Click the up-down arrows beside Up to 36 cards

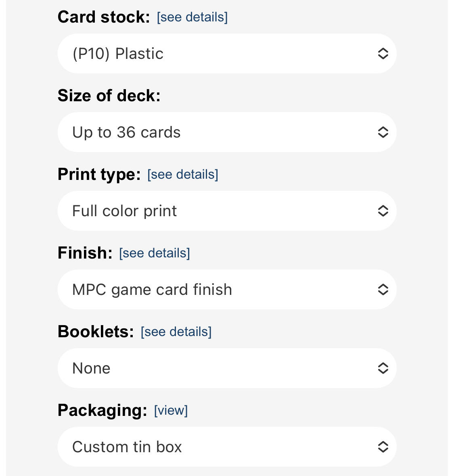pos(383,132)
